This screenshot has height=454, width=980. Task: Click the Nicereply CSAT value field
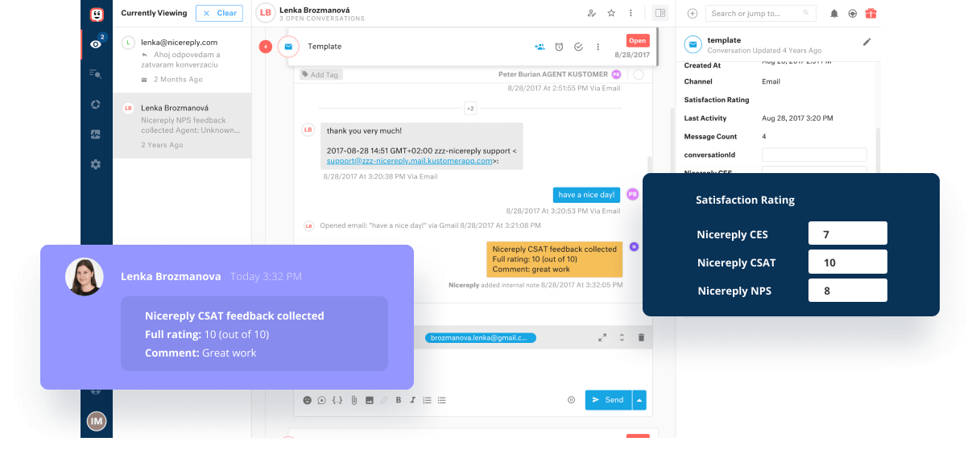pos(847,262)
